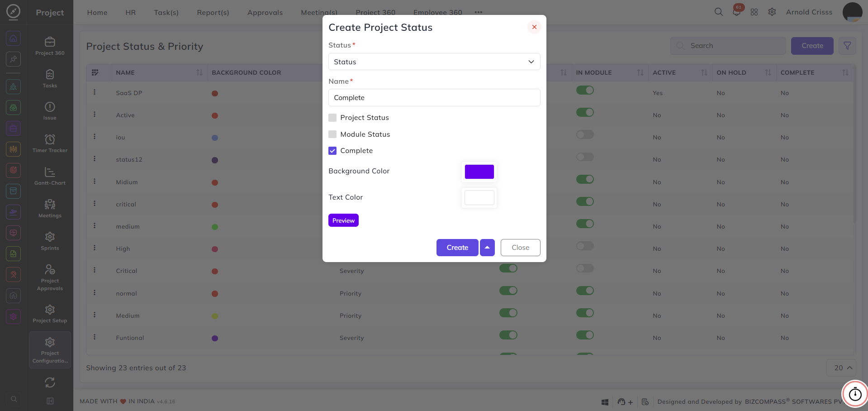Click the Preview button
The height and width of the screenshot is (411, 868).
tap(343, 220)
